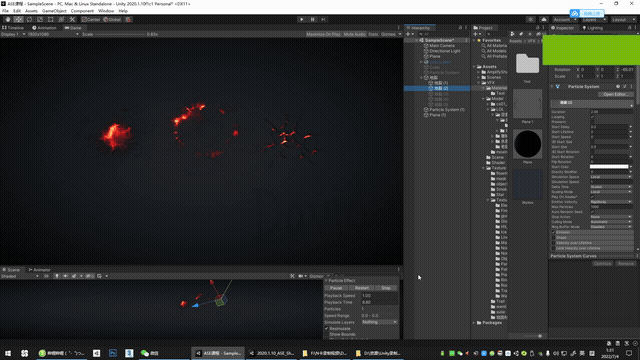Click the Play button

[x=302, y=19]
